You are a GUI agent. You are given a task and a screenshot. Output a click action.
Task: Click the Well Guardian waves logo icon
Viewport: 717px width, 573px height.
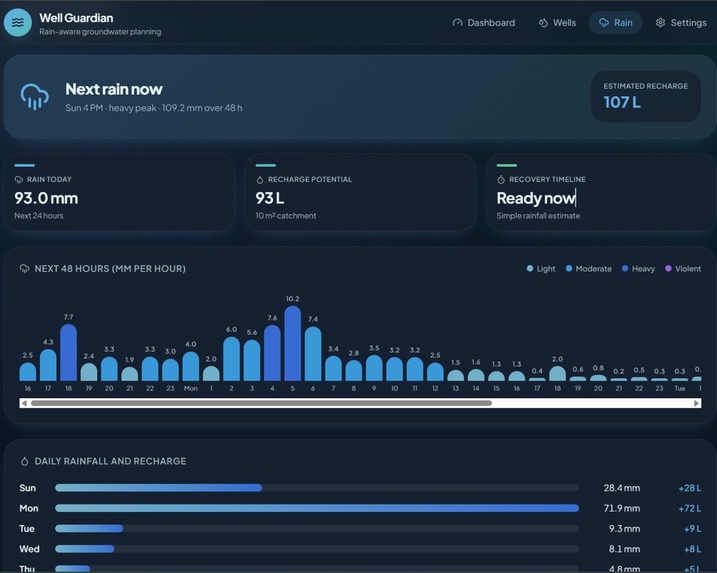(18, 22)
